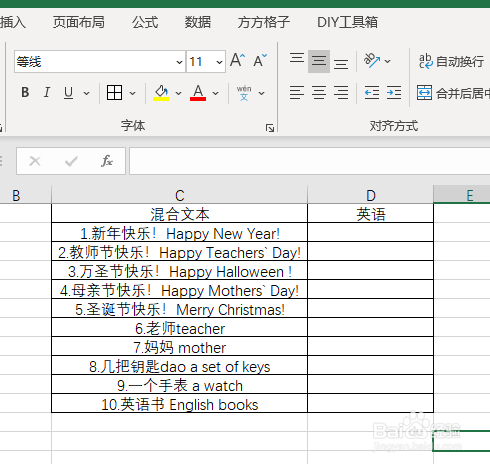Center text horizontally

point(319,92)
